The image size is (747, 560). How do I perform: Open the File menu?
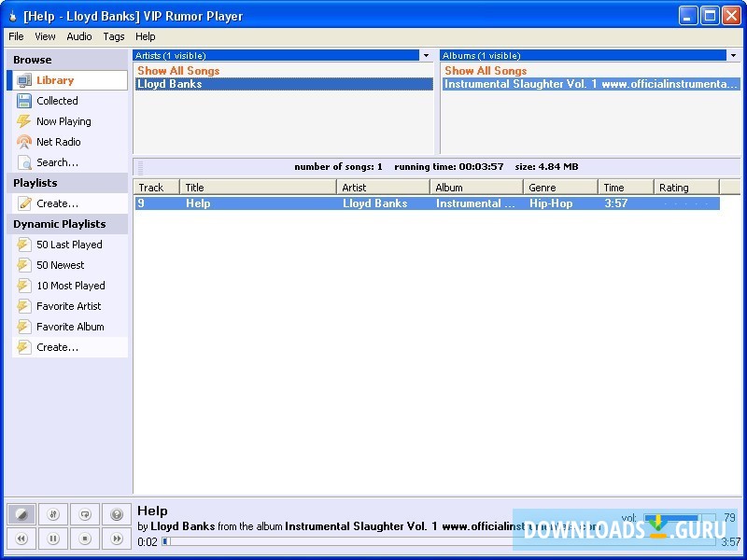tap(16, 36)
